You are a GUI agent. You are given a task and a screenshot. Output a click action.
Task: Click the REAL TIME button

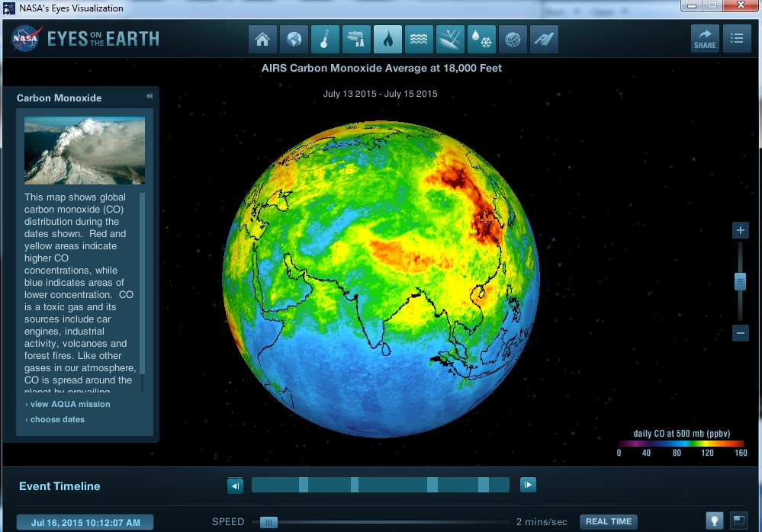point(609,522)
